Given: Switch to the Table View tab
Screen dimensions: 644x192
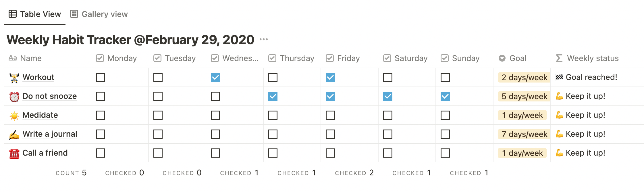Looking at the screenshot, I should coord(35,14).
